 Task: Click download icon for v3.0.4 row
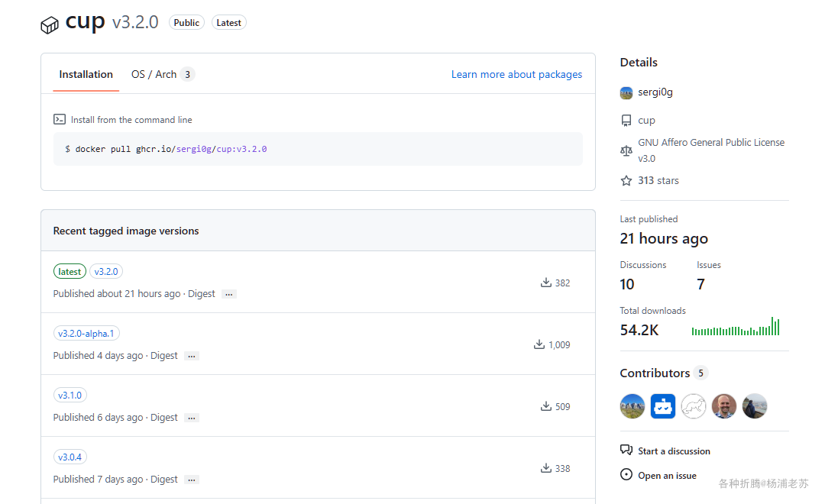(x=546, y=467)
